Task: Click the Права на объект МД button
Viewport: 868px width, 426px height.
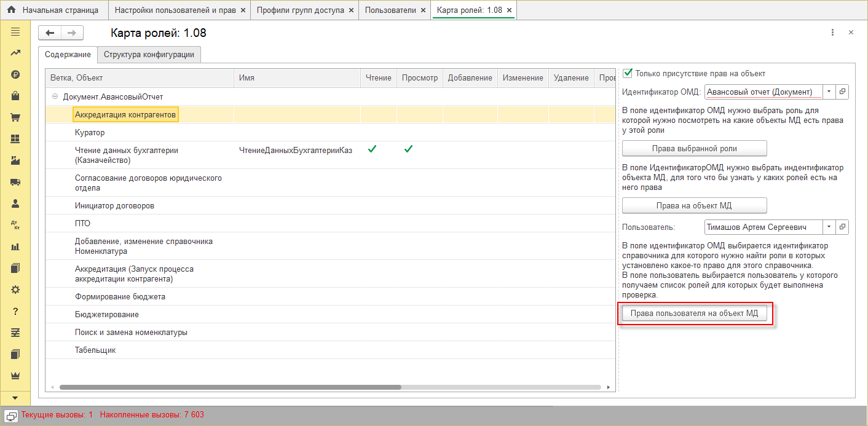Action: click(694, 205)
